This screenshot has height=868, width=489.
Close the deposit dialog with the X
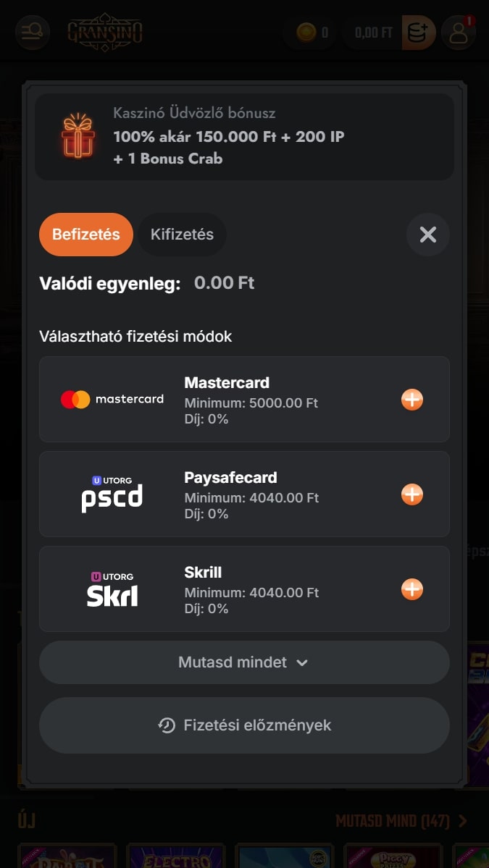click(x=427, y=235)
